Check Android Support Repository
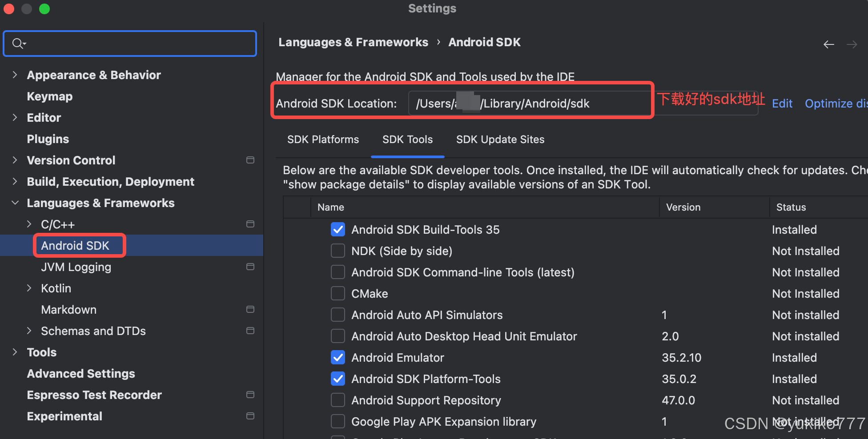The image size is (868, 439). point(338,400)
